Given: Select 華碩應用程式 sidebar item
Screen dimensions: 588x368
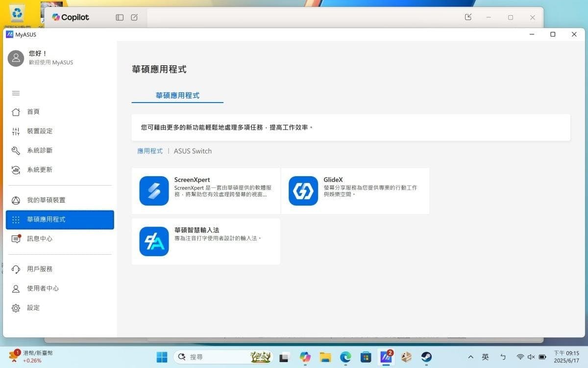Looking at the screenshot, I should pyautogui.click(x=60, y=219).
